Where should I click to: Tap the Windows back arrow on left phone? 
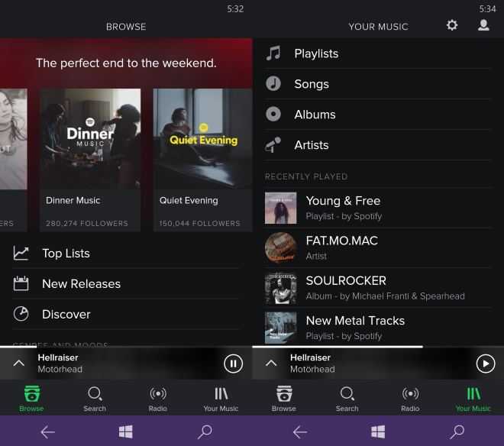click(47, 431)
